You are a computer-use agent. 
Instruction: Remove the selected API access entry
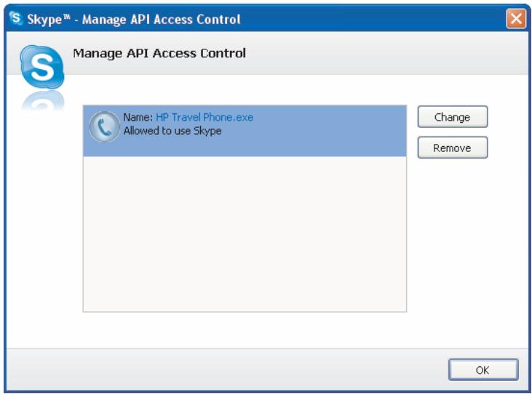[x=452, y=148]
